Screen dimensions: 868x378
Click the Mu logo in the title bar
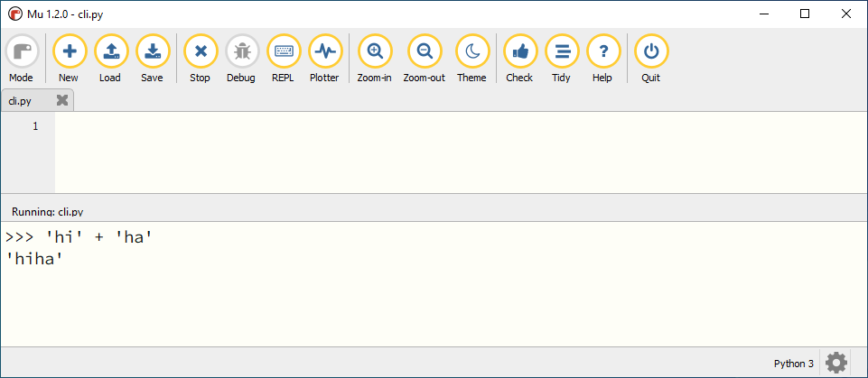(x=15, y=14)
